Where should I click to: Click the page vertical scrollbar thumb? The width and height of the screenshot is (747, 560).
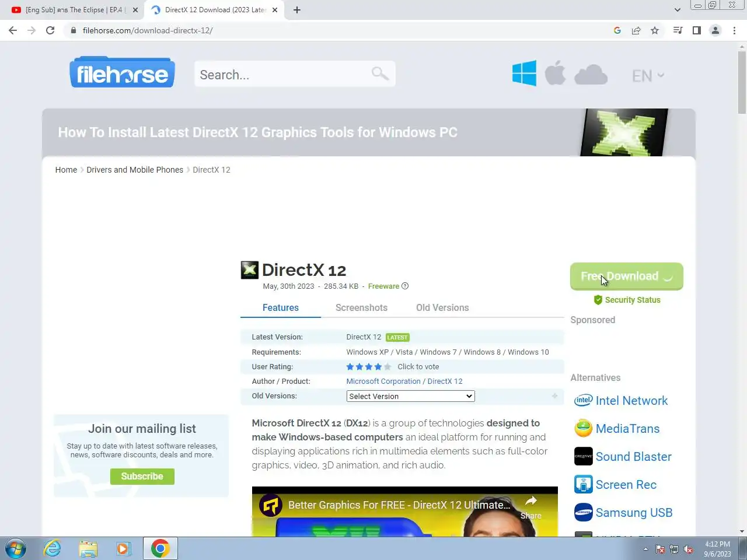click(742, 82)
